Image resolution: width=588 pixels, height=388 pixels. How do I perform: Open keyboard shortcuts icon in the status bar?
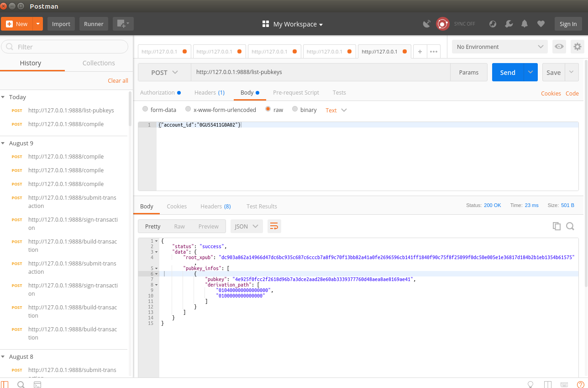click(x=564, y=384)
